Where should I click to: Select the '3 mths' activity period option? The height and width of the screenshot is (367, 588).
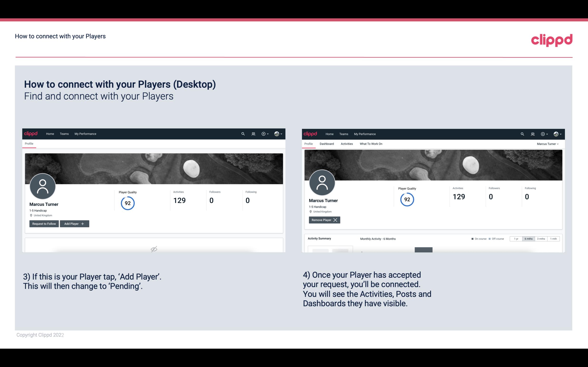541,238
